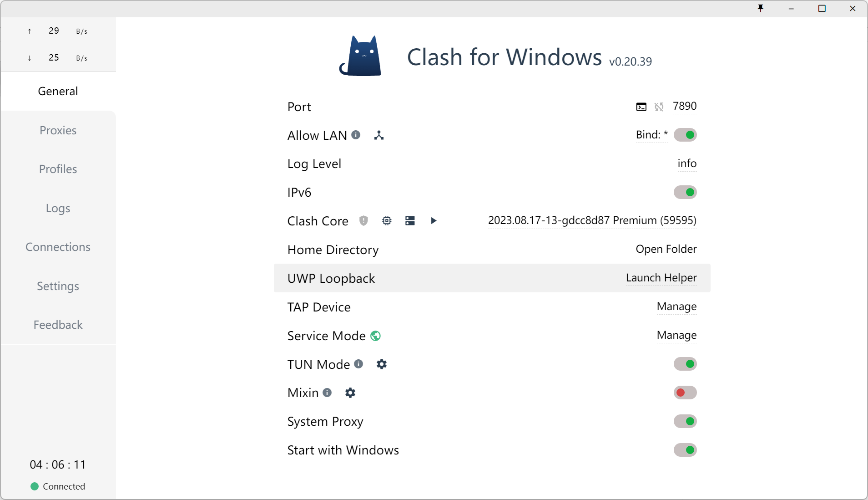Click Open Folder for Home Directory
The width and height of the screenshot is (868, 500).
click(666, 249)
